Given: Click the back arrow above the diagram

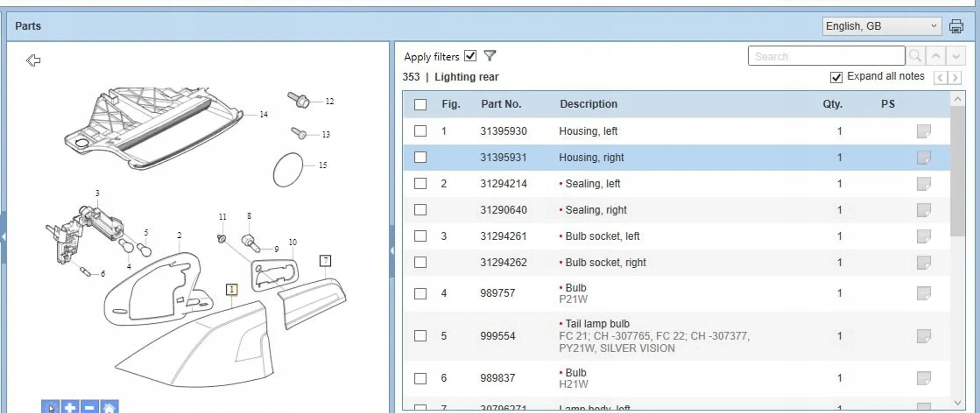Looking at the screenshot, I should point(33,60).
